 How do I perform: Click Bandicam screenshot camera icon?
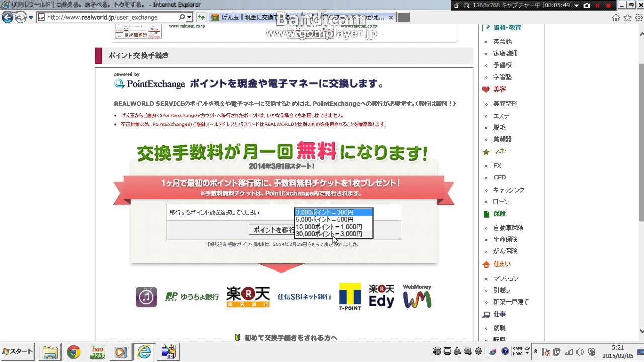(587, 5)
